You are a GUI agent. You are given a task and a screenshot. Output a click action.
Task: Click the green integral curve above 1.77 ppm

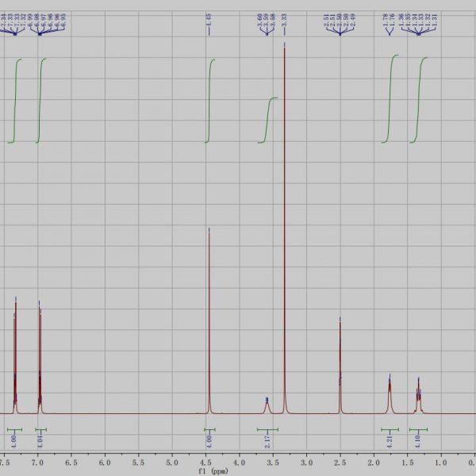pos(390,99)
